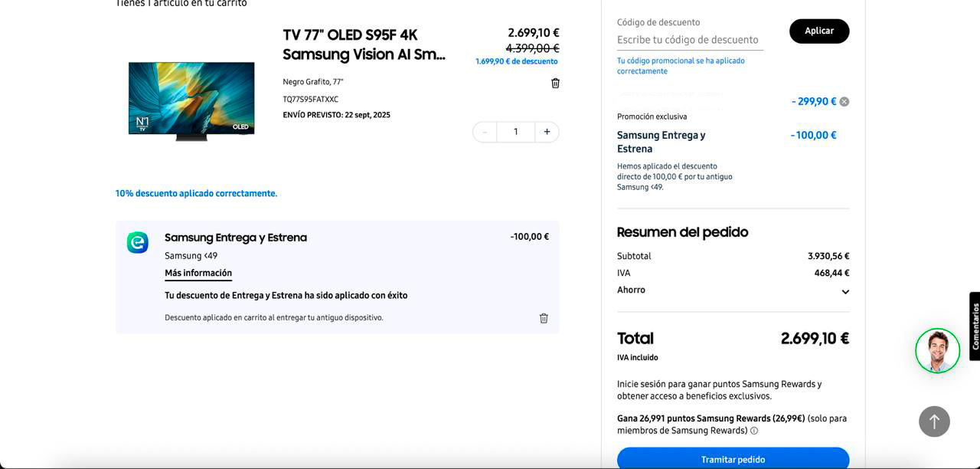Click the 1.699,90 € de descuento text

coord(516,61)
